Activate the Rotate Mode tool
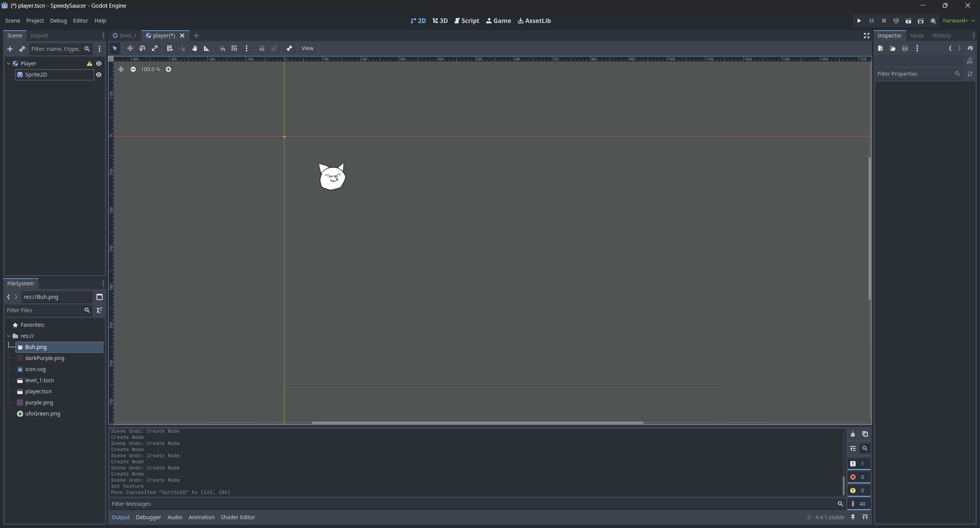Viewport: 980px width, 528px height. point(142,48)
